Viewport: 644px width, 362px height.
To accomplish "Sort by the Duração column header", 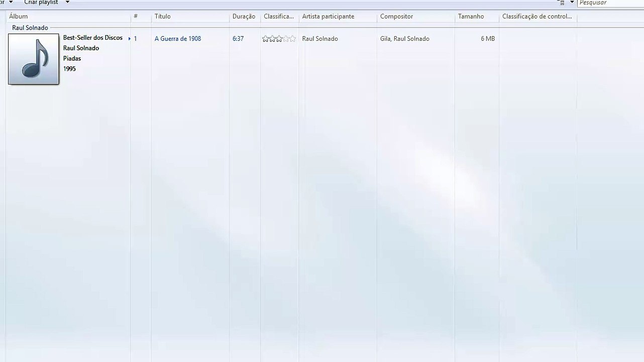I will [x=245, y=17].
